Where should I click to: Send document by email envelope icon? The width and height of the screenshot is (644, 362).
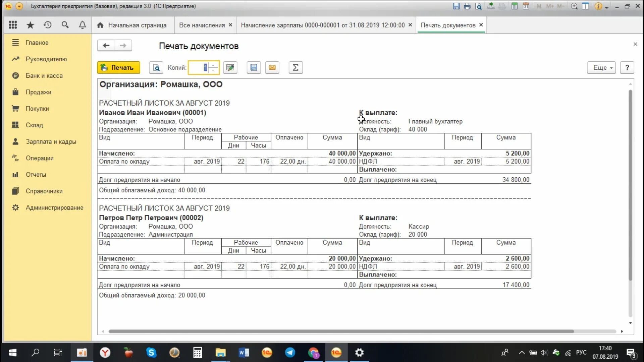pos(272,68)
